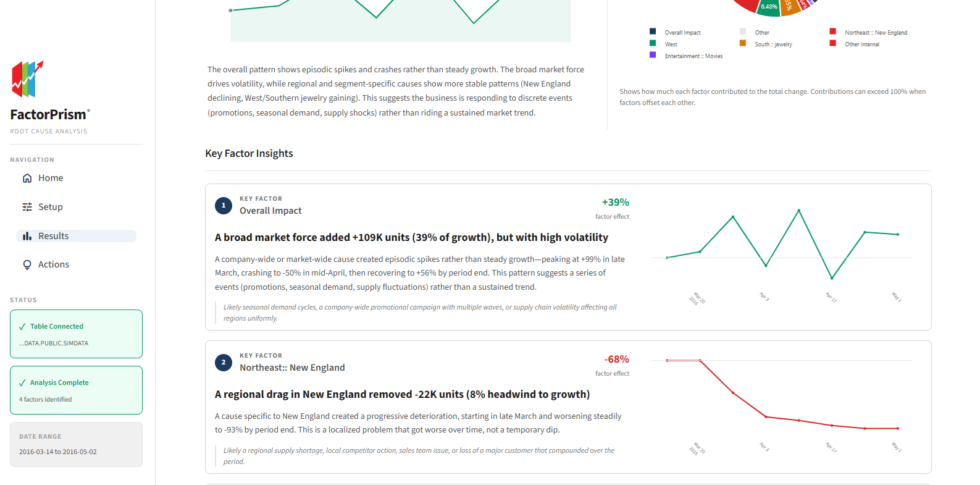Viewport: 980px width, 485px height.
Task: Open the Actions navigation entry
Action: [x=54, y=264]
